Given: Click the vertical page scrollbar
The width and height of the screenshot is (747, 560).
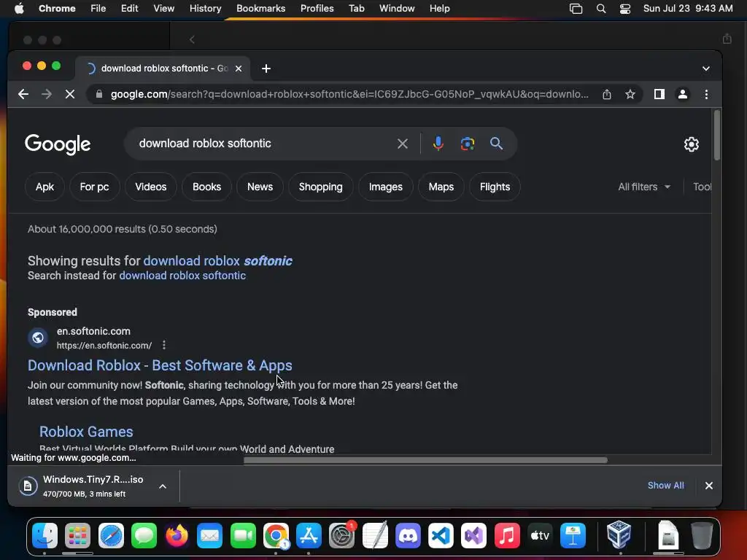Looking at the screenshot, I should click(x=716, y=136).
